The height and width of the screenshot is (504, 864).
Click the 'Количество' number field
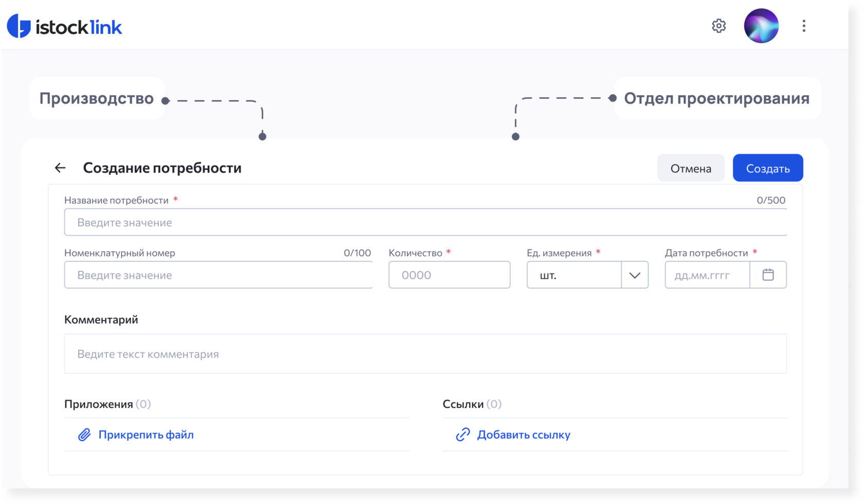coord(449,275)
